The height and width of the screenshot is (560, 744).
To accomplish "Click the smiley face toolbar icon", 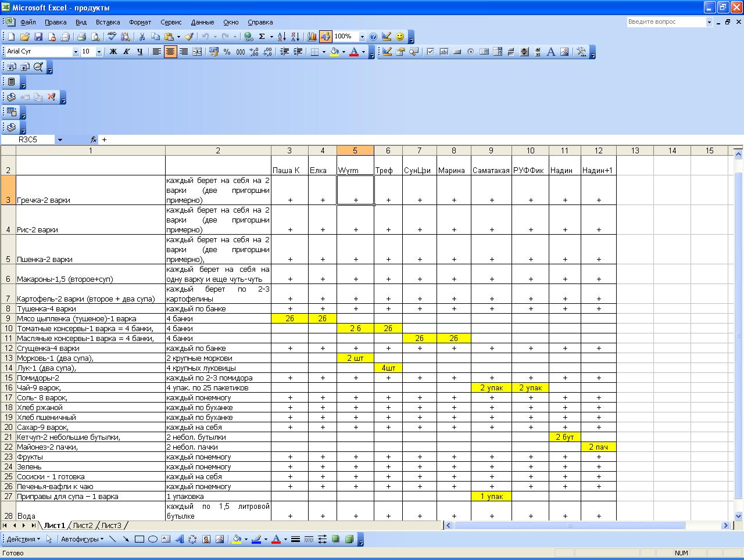I will (400, 37).
